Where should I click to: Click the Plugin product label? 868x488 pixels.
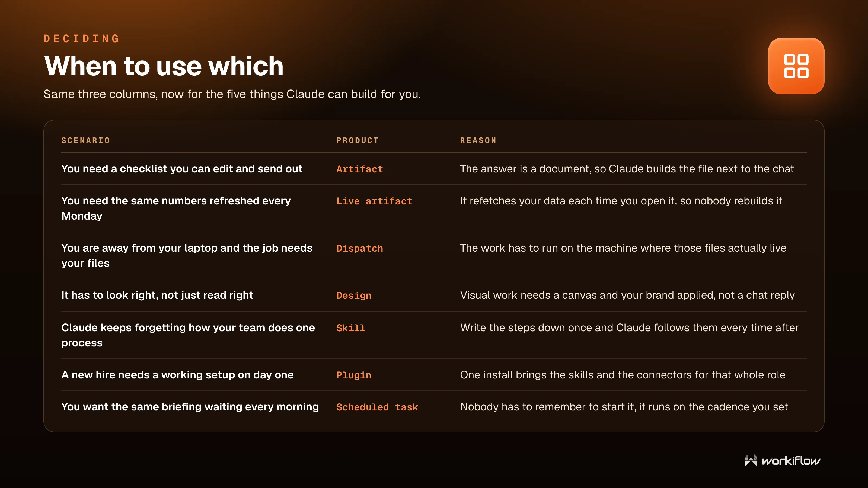click(x=354, y=375)
